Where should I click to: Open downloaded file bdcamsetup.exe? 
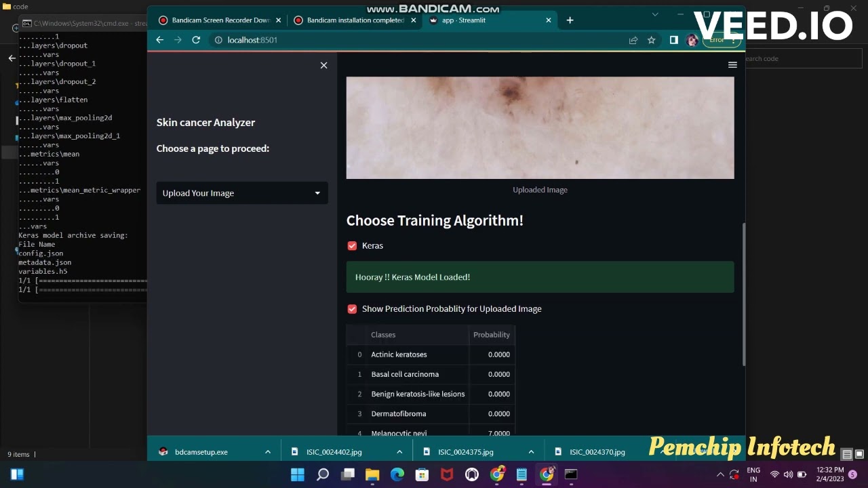[x=201, y=452]
